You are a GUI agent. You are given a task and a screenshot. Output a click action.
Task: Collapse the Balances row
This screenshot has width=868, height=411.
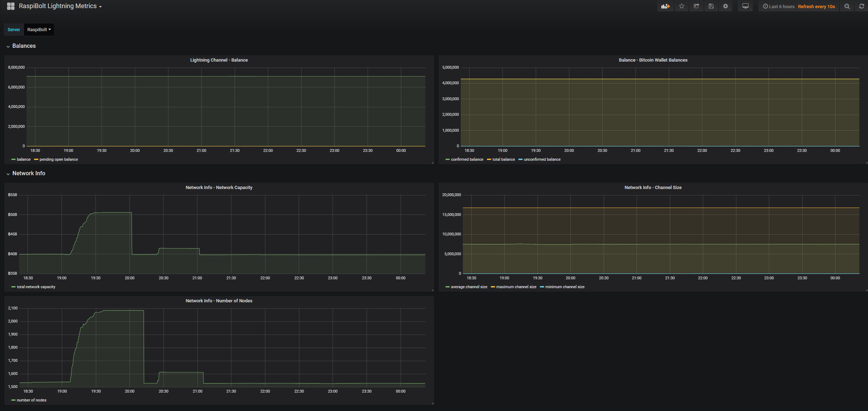click(24, 46)
